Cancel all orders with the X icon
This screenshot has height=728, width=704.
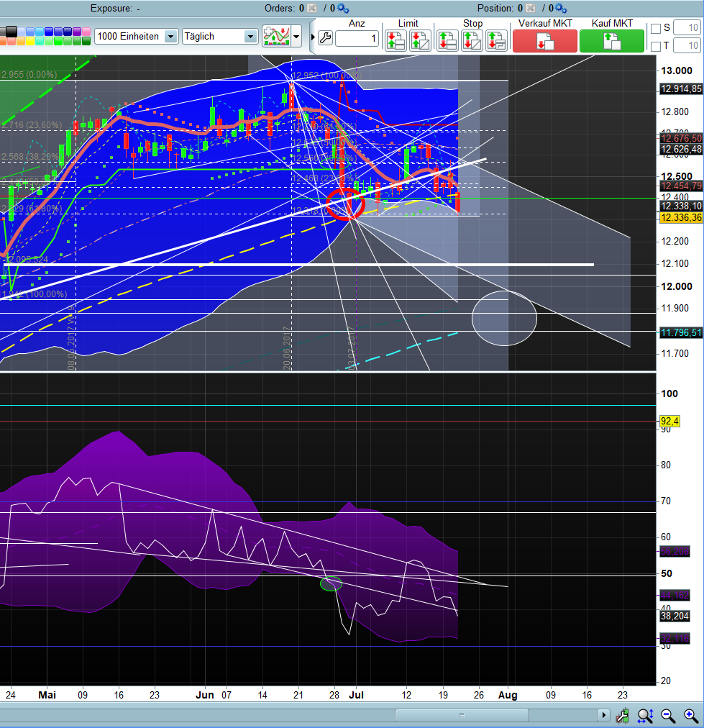pyautogui.click(x=312, y=9)
